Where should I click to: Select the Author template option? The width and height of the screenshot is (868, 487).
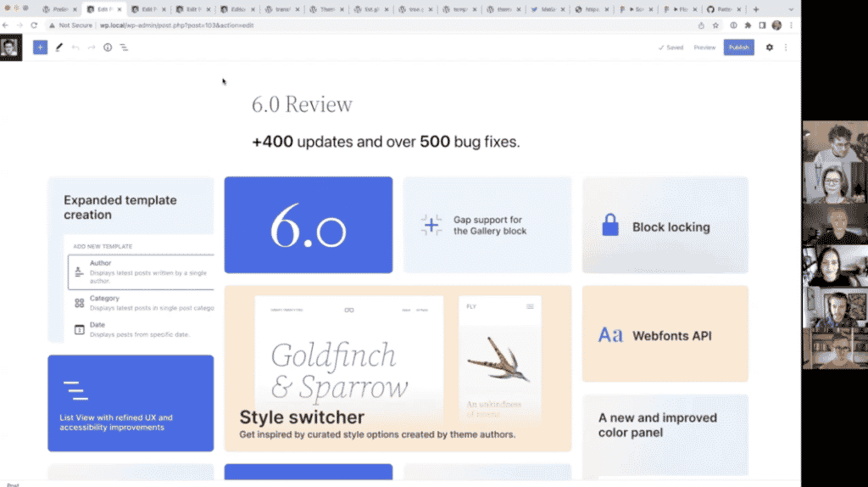(142, 272)
